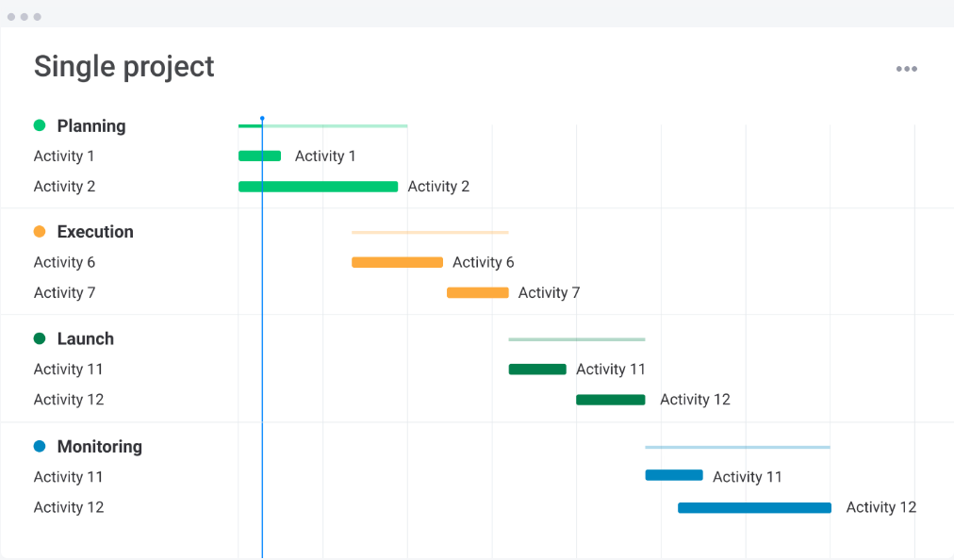
Task: Click the Activity 11 bar in Launch group
Action: coord(537,369)
